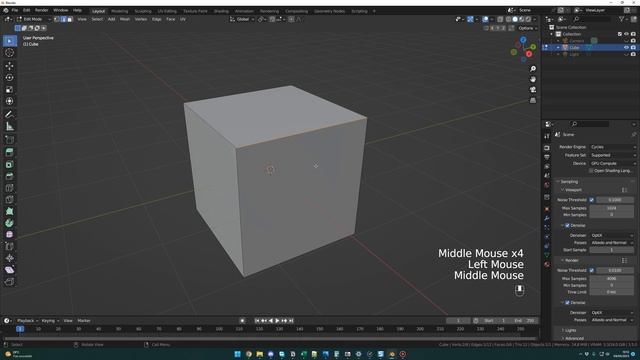Hide the Cube in the outliner
This screenshot has width=640, height=360.
click(627, 48)
